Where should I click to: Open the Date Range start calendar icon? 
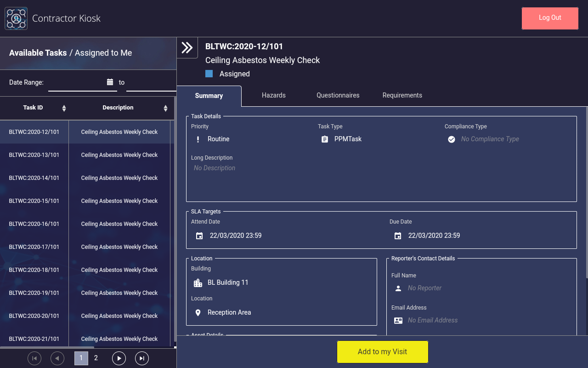tap(110, 82)
